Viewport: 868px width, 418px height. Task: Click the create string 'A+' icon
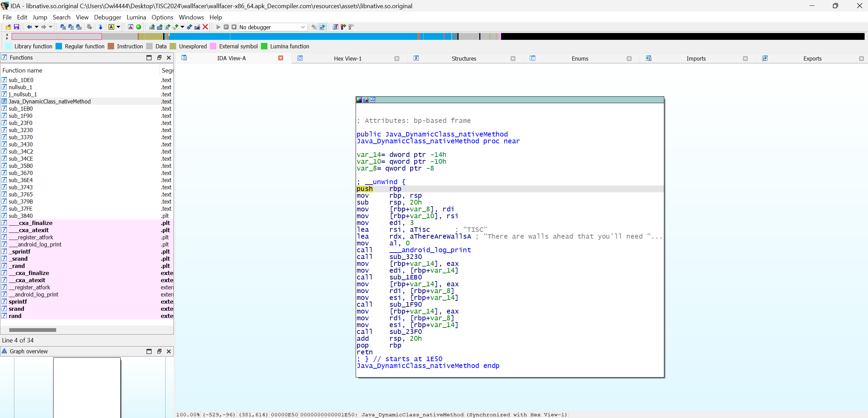[168, 27]
